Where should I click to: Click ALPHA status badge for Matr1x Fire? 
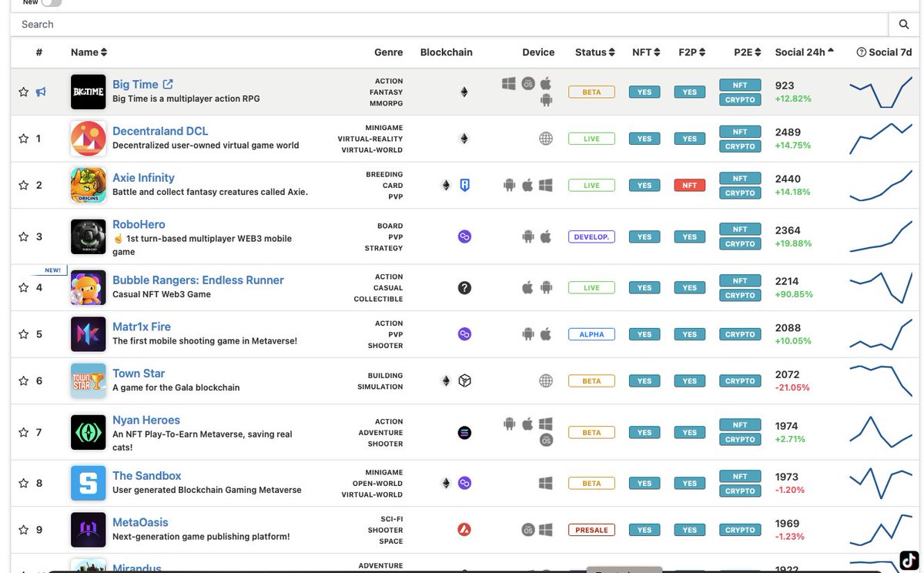(591, 334)
